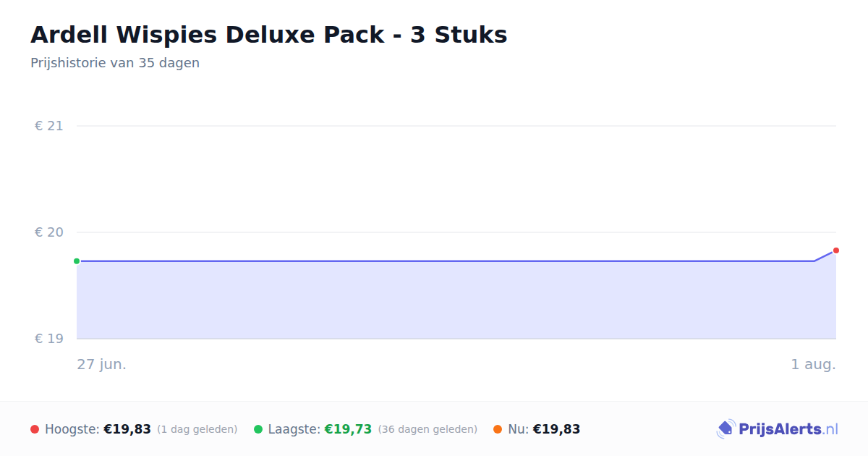Click the shaded blue area under price line
This screenshot has width=868, height=456.
pyautogui.click(x=456, y=300)
